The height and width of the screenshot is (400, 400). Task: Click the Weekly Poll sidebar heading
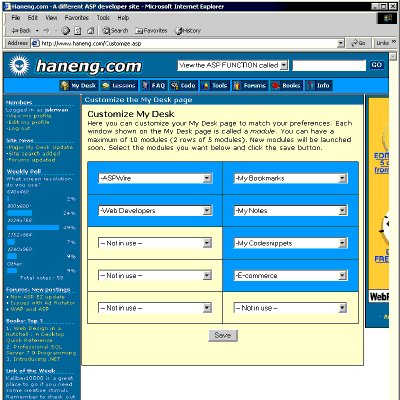click(x=24, y=171)
